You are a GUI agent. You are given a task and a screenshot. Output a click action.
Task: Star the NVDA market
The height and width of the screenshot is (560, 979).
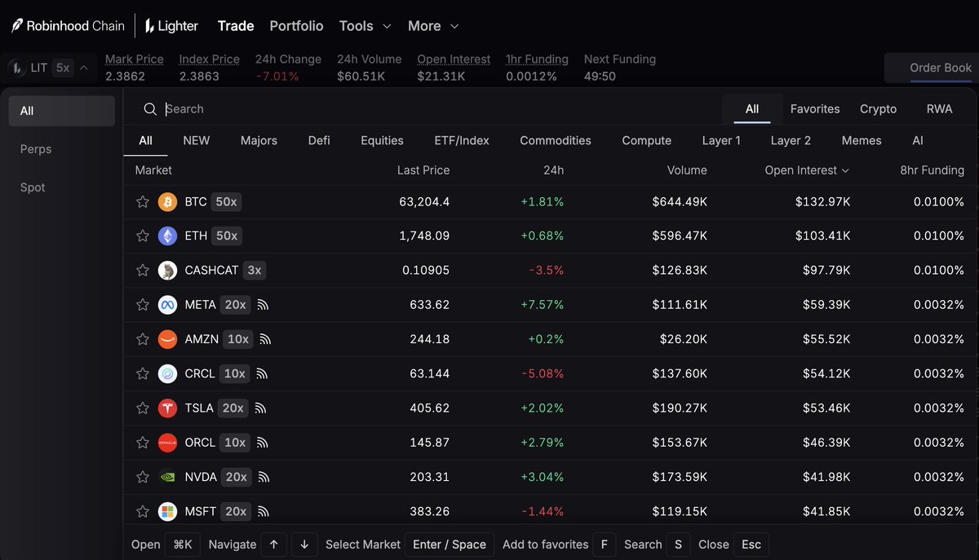click(143, 477)
